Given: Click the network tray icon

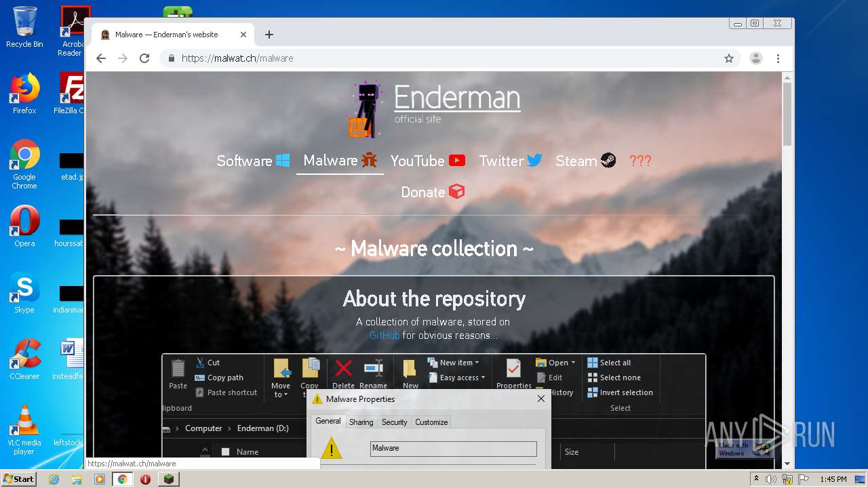Looking at the screenshot, I should [x=787, y=479].
